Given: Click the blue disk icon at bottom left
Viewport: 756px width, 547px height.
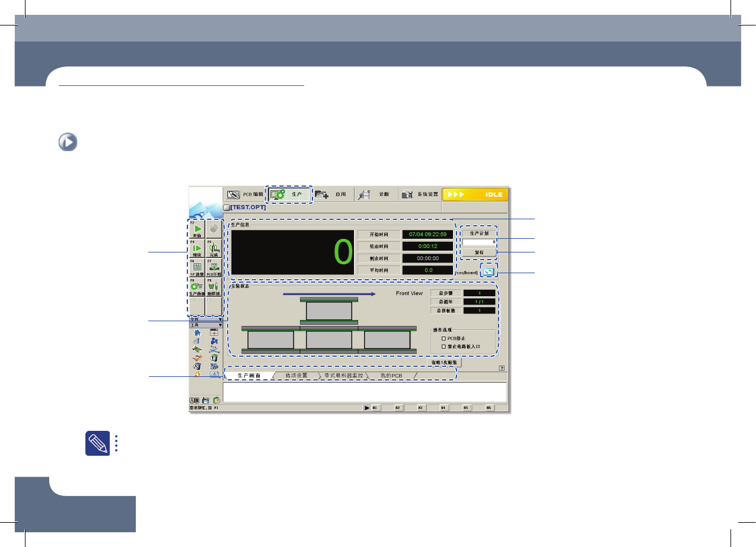Looking at the screenshot, I should point(205,401).
